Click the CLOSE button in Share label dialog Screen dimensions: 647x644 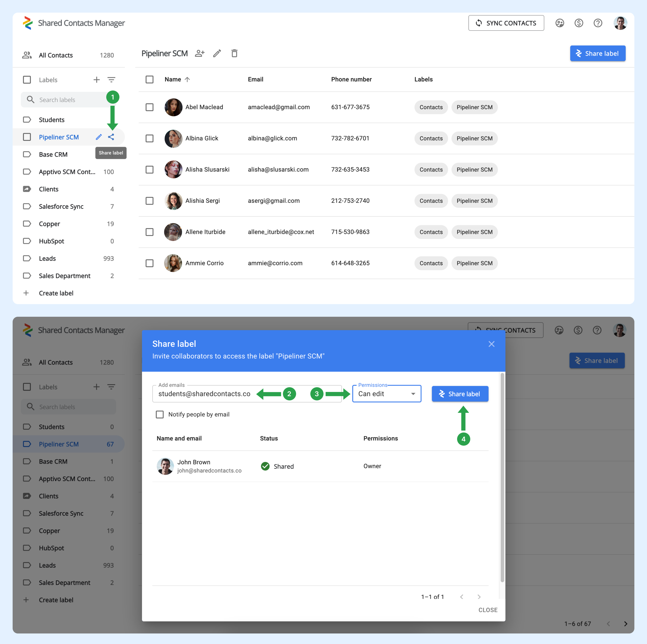(x=488, y=610)
